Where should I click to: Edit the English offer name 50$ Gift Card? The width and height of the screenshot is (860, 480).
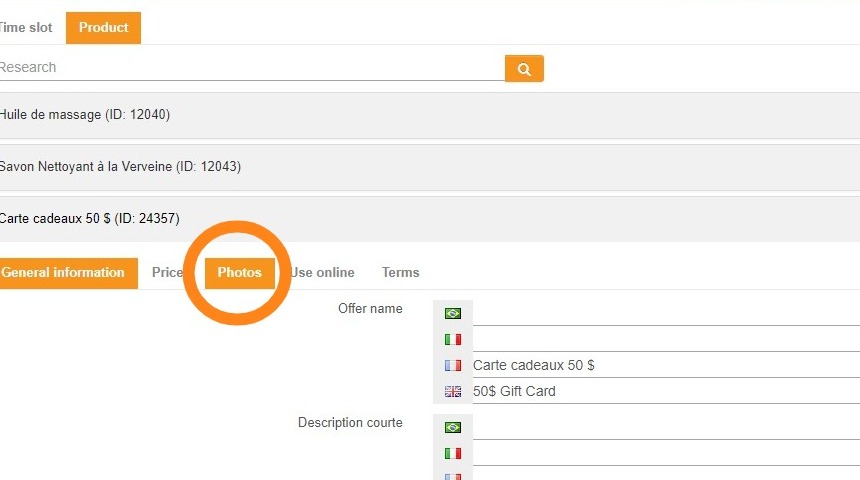[x=666, y=391]
